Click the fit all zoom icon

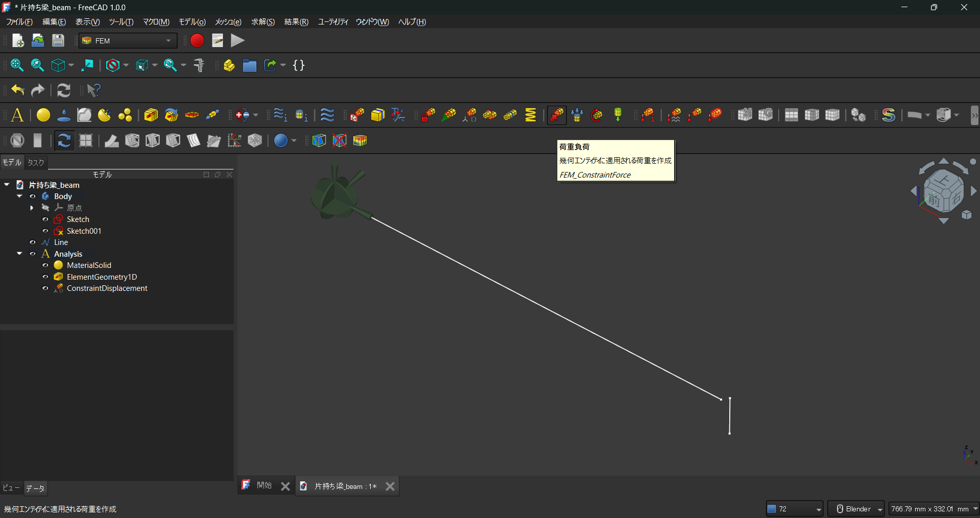(17, 65)
